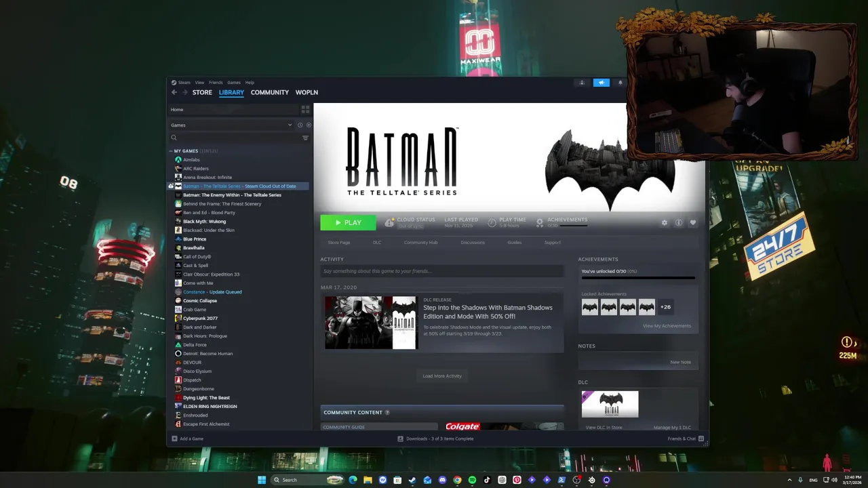Click the Community Content help question mark
This screenshot has height=488, width=868.
[x=387, y=412]
